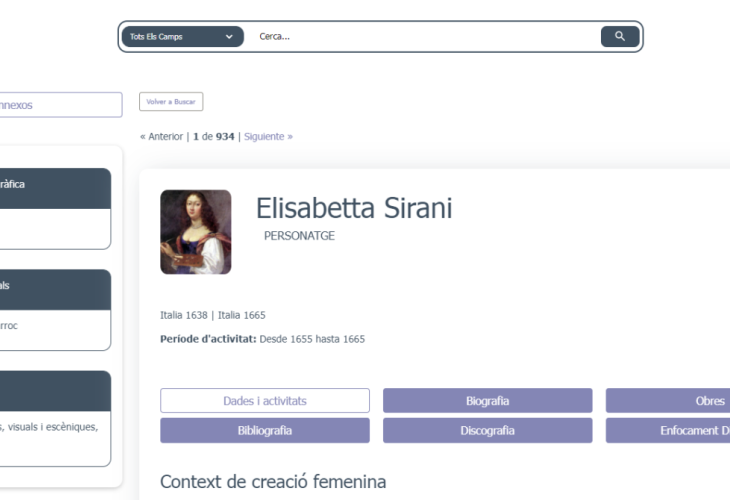Viewport: 730px width, 500px height.
Task: Click the Elisabetta Sirani title heading
Action: (354, 208)
